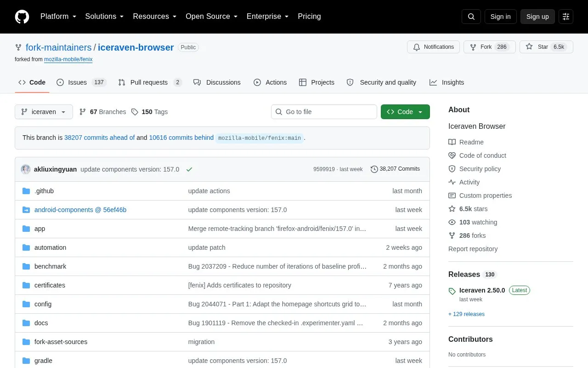Viewport: 588px width, 368px height.
Task: Click the green check commit status icon
Action: (x=189, y=169)
